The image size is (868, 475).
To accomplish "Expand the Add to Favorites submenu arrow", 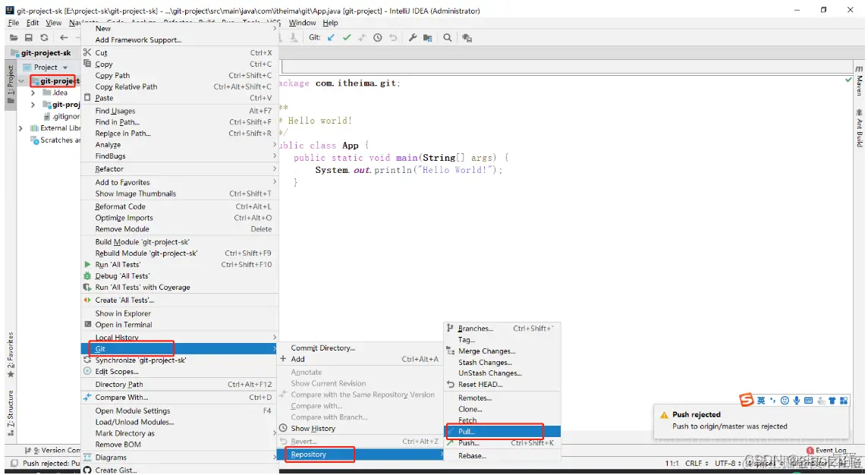I will (x=275, y=182).
